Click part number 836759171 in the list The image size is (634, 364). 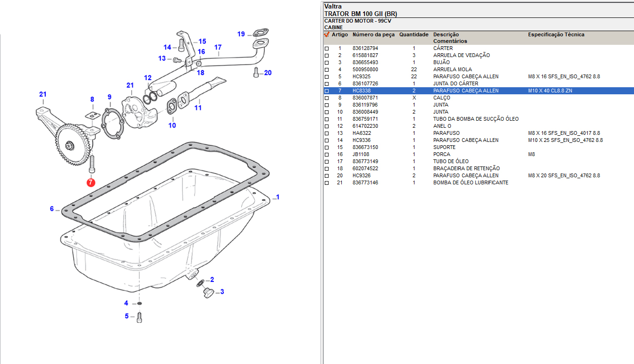coord(365,119)
